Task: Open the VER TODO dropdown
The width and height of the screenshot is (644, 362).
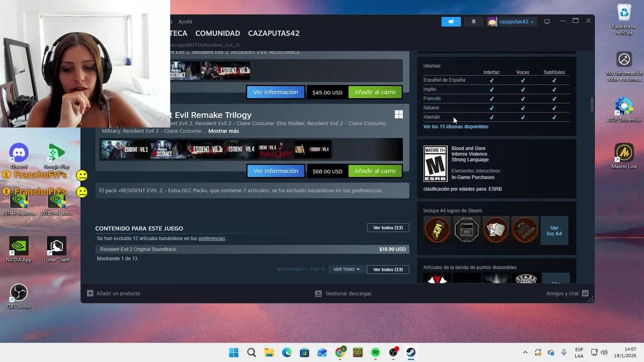Action: 346,269
